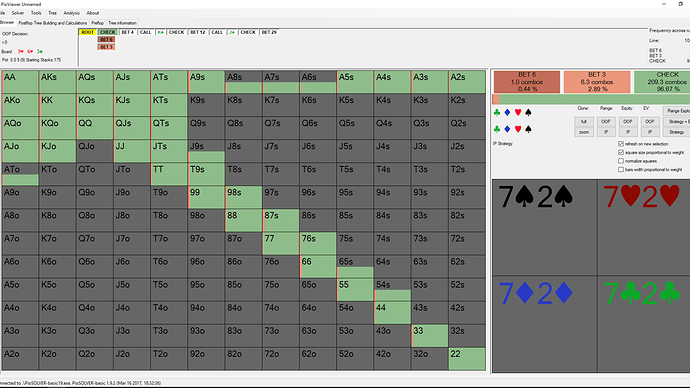Image resolution: width=690 pixels, height=388 pixels.
Task: Uncheck refresh on new selection
Action: click(x=621, y=144)
